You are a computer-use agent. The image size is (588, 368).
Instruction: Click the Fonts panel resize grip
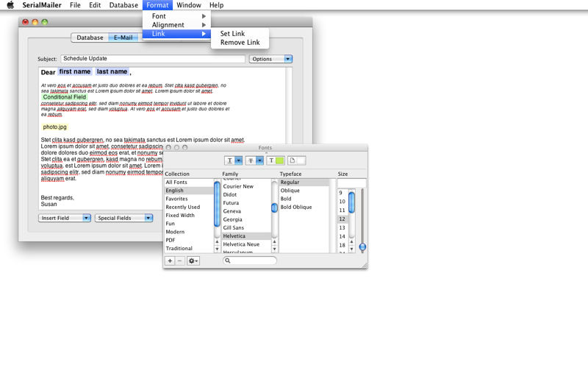coord(365,266)
